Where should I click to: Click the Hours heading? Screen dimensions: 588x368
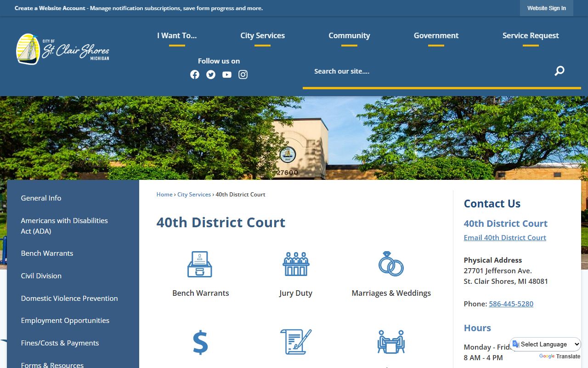coord(477,328)
